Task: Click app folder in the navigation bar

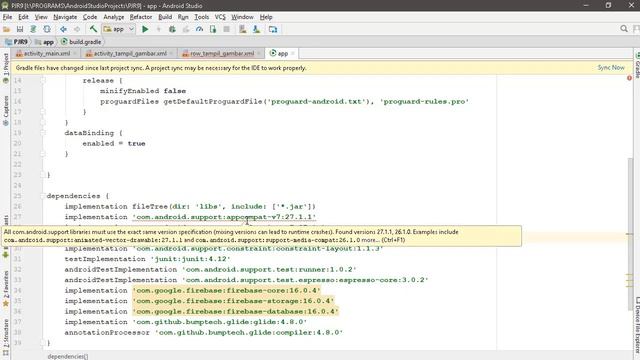Action: tap(44, 42)
